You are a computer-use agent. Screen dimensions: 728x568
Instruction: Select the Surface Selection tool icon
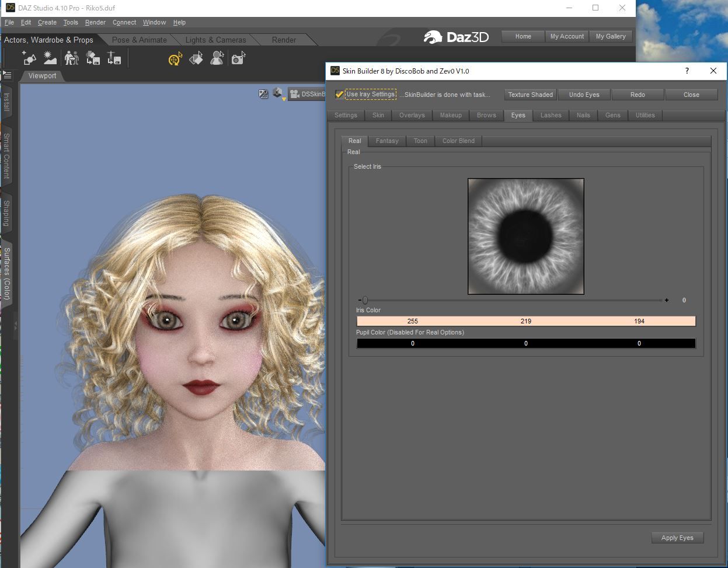[x=196, y=58]
